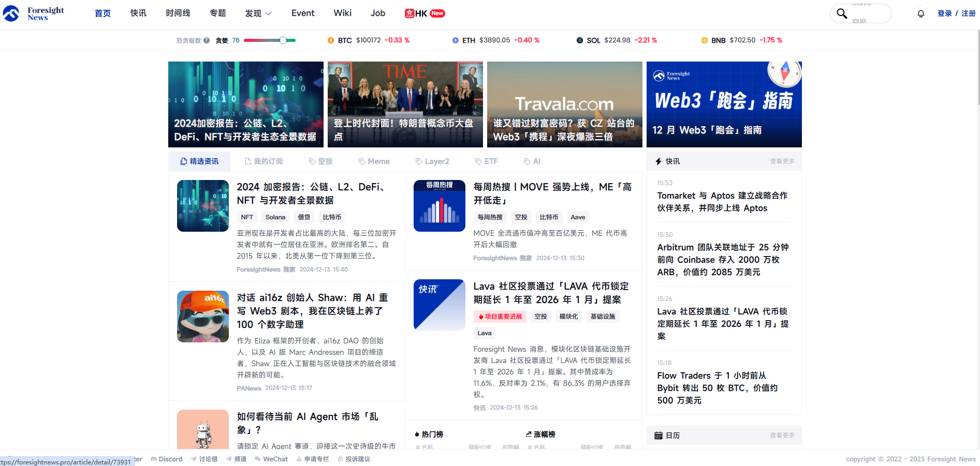
Task: Click the Discord link in footer
Action: click(x=167, y=459)
